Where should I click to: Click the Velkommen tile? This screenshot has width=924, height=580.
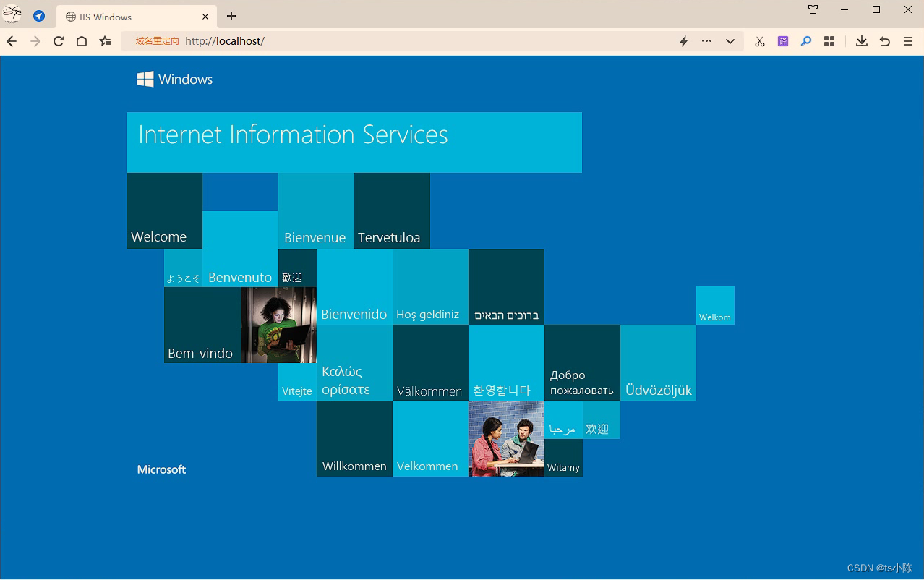coord(430,438)
